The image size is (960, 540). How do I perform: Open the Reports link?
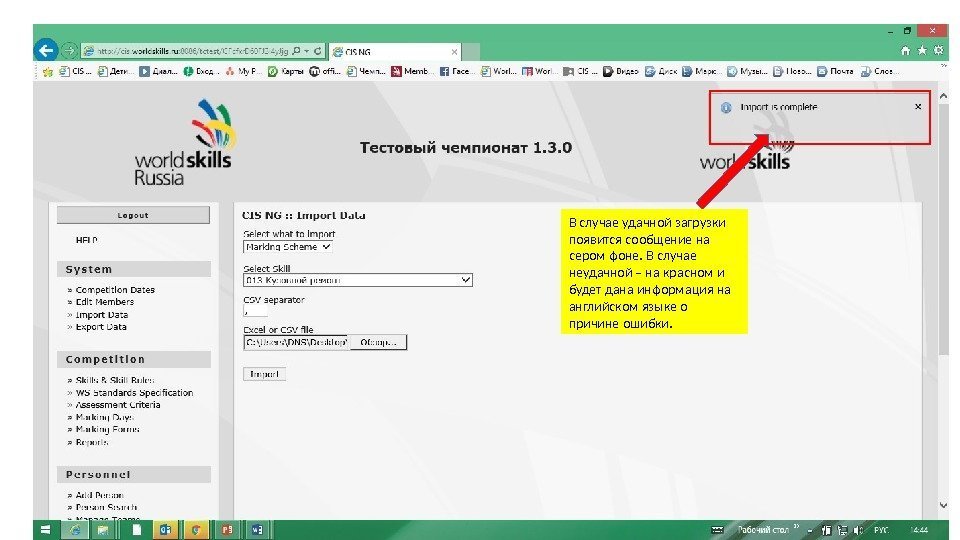(92, 442)
